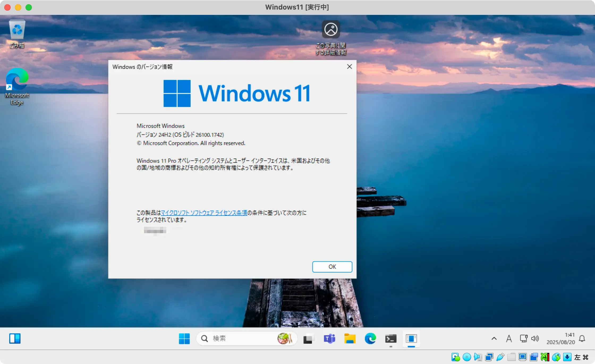Viewport: 595px width, 364px height.
Task: Click the blue download arrow keyboard capture icon
Action: tap(567, 357)
